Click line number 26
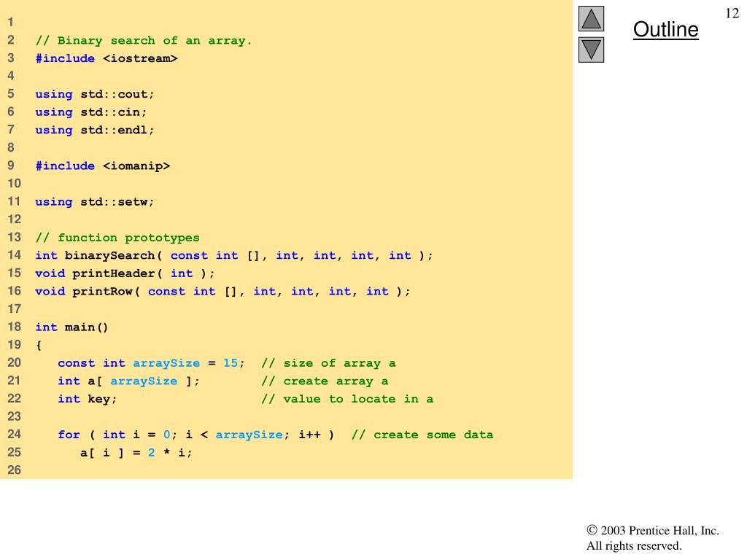The height and width of the screenshot is (560, 747). [x=15, y=470]
